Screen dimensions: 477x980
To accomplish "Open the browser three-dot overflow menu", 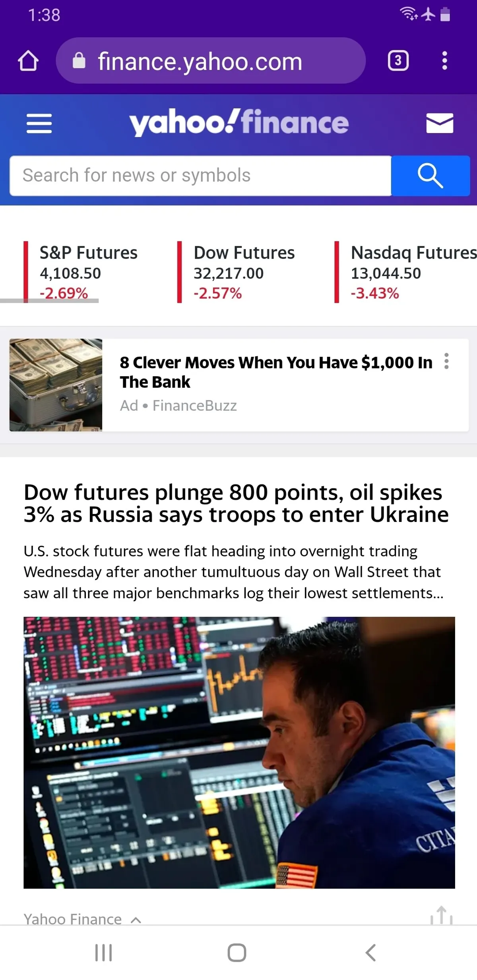I will [x=444, y=61].
